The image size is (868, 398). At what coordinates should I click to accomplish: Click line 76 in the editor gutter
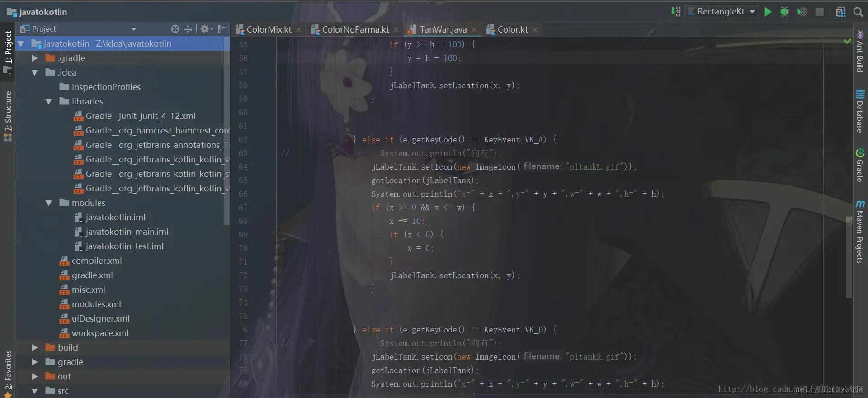click(x=243, y=330)
